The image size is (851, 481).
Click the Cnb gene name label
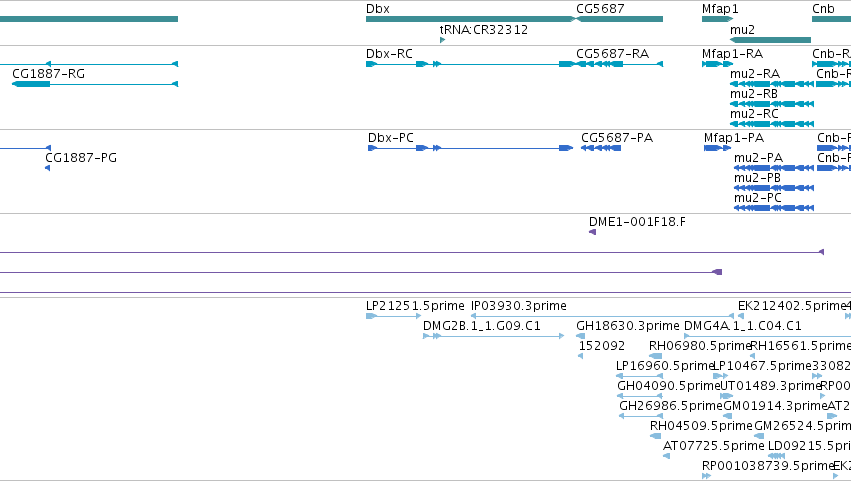(x=823, y=9)
